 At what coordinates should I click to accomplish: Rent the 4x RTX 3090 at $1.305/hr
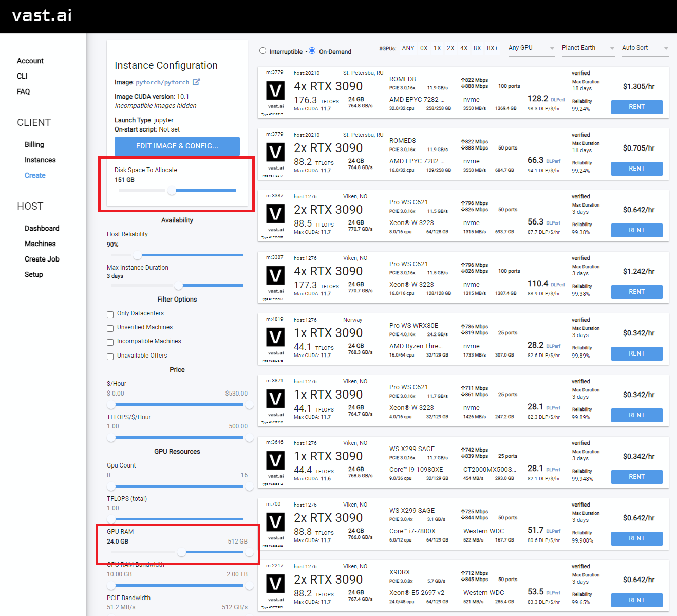coord(637,107)
